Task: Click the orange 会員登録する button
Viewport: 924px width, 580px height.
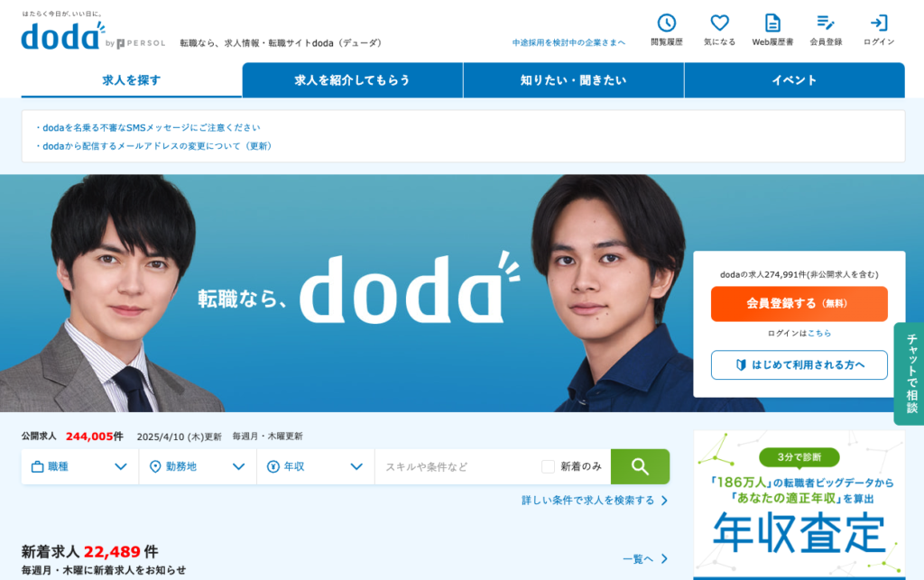Action: pyautogui.click(x=799, y=304)
